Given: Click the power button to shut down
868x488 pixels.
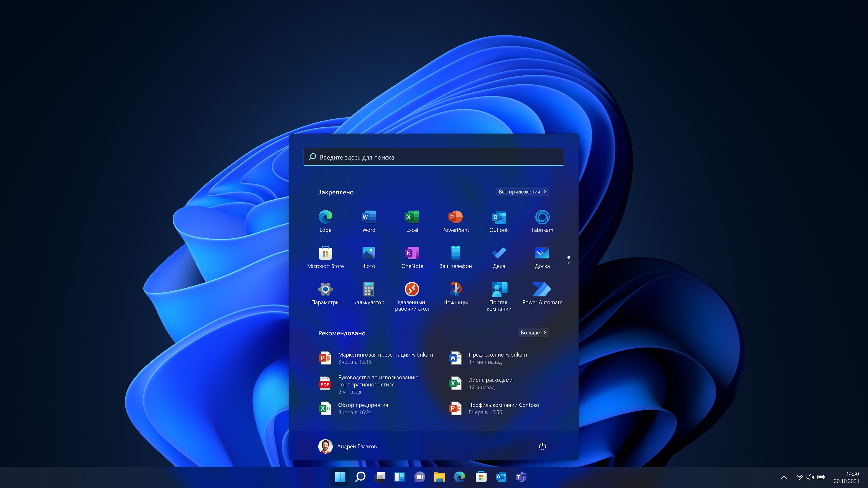Looking at the screenshot, I should pos(541,446).
